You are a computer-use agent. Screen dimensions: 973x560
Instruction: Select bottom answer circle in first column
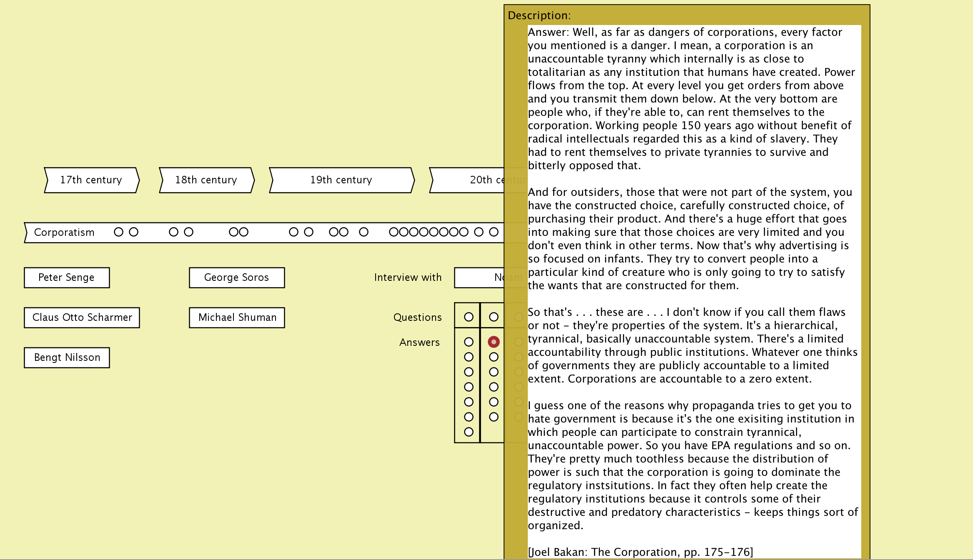tap(469, 432)
